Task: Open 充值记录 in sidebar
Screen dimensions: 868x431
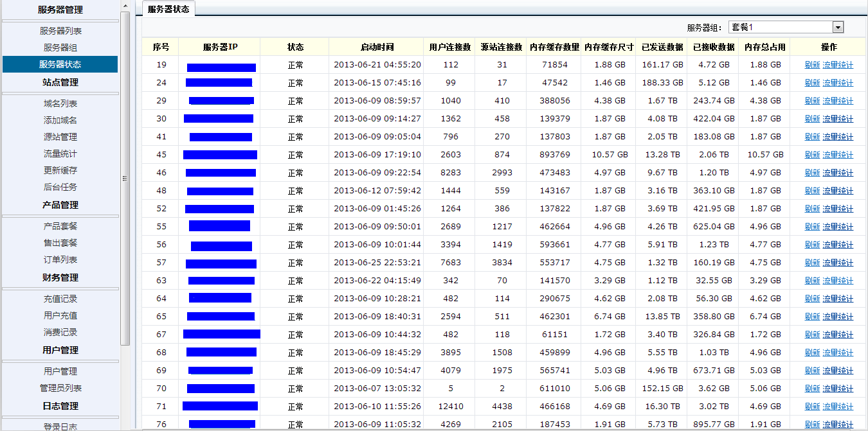Action: click(x=60, y=299)
